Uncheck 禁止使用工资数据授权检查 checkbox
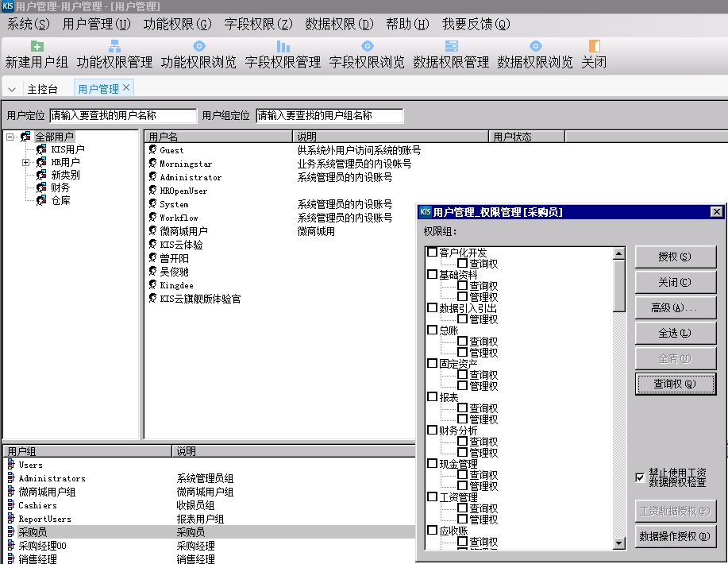Screen dimensions: 728x564 coord(640,477)
